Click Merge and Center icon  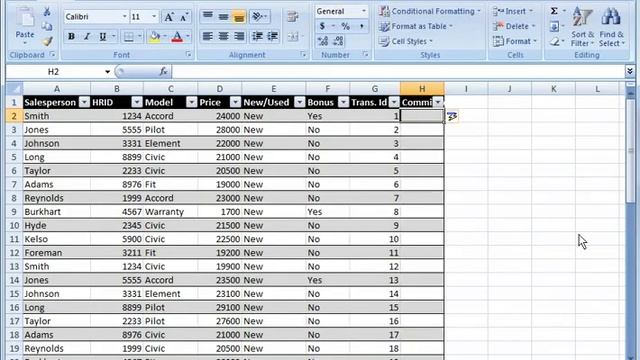point(293,37)
